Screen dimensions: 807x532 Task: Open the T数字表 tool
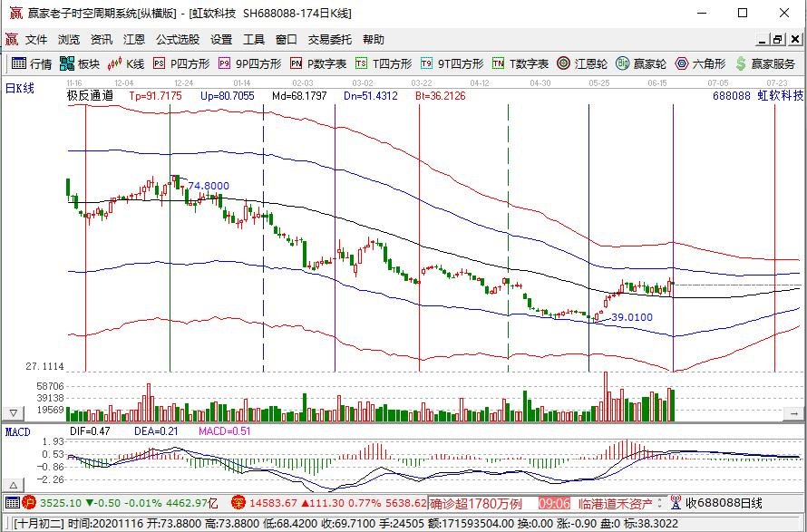click(x=520, y=63)
